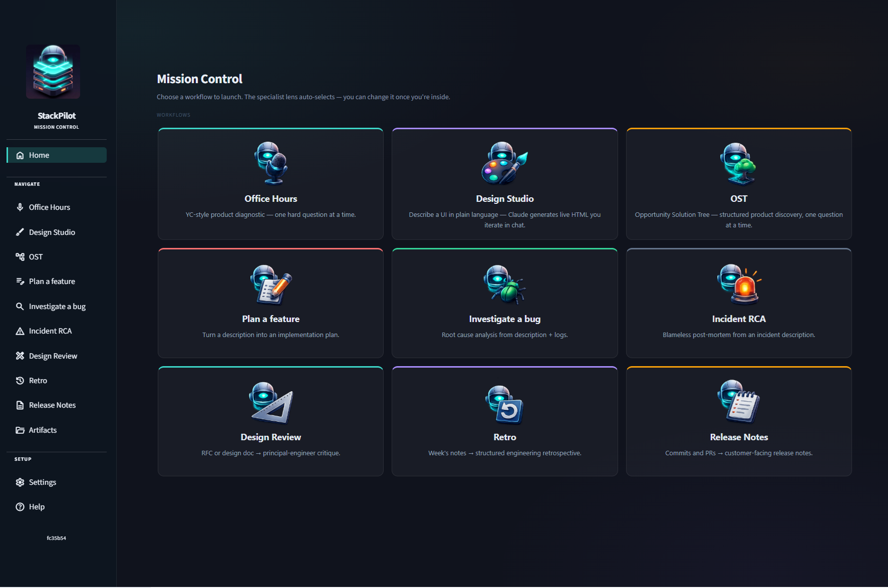Click the Mission Control page heading
888x588 pixels.
[x=199, y=79]
